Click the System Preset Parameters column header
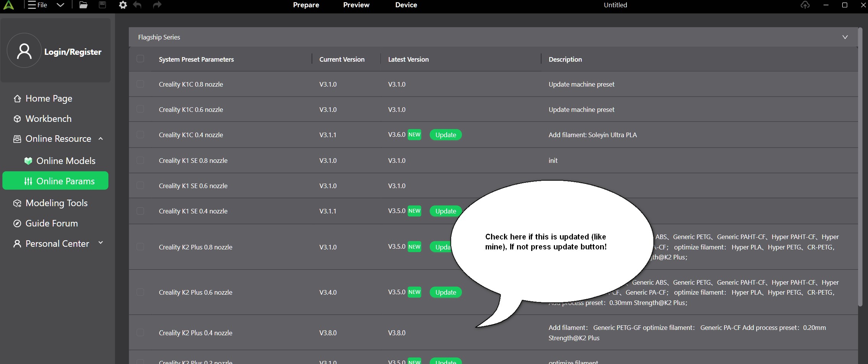This screenshot has height=364, width=868. click(196, 59)
